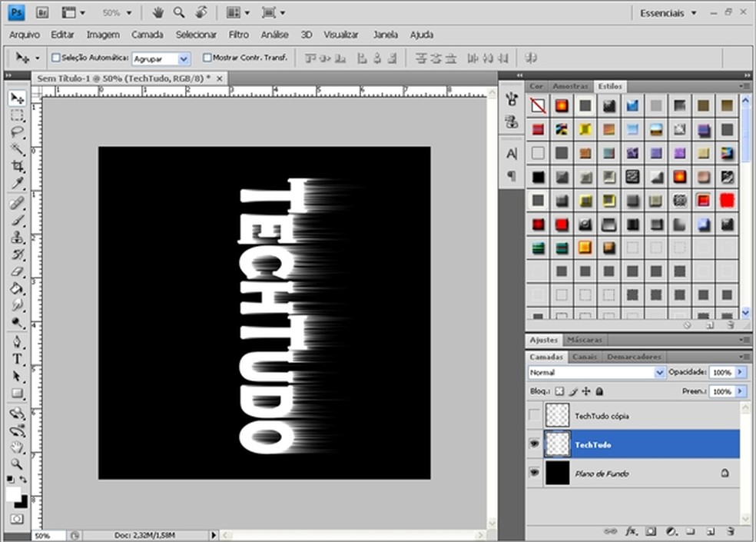
Task: Select the Horizontal Type tool
Action: click(x=17, y=359)
